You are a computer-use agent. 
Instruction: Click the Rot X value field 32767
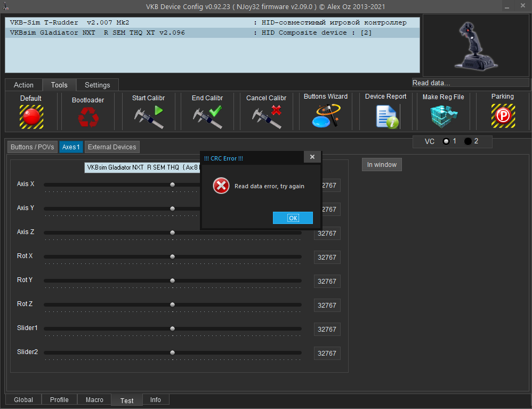[x=327, y=257]
